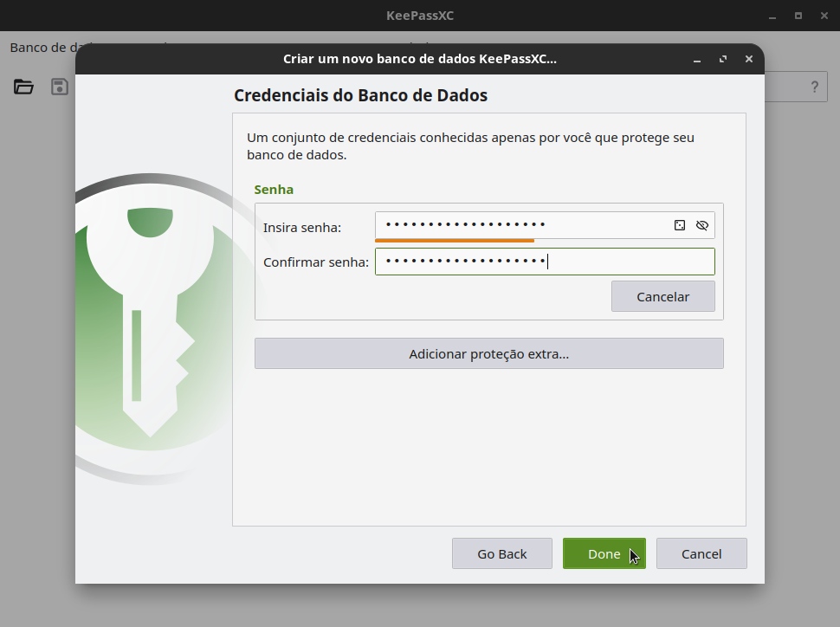840x627 pixels.
Task: Close the Criar um novo banco dialog
Action: 749,59
